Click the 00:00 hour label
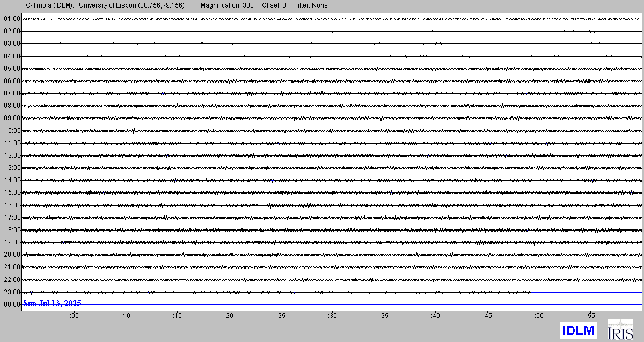This screenshot has width=644, height=342. [x=12, y=304]
